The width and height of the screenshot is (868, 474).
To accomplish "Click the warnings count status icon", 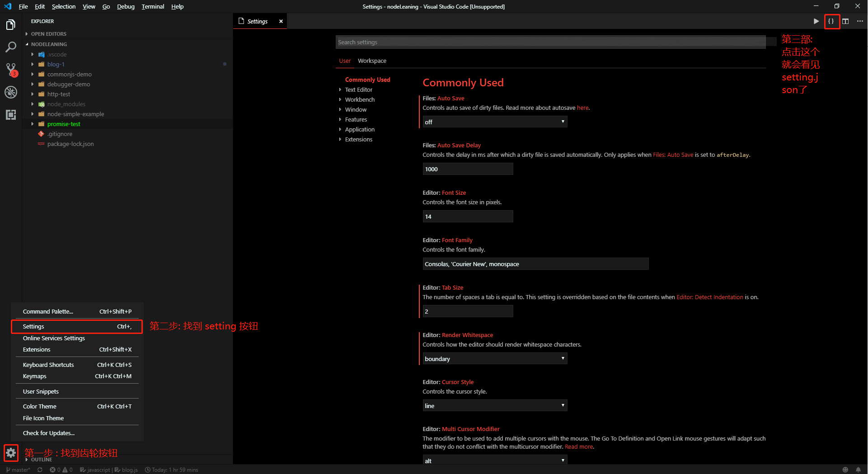I will pos(68,470).
